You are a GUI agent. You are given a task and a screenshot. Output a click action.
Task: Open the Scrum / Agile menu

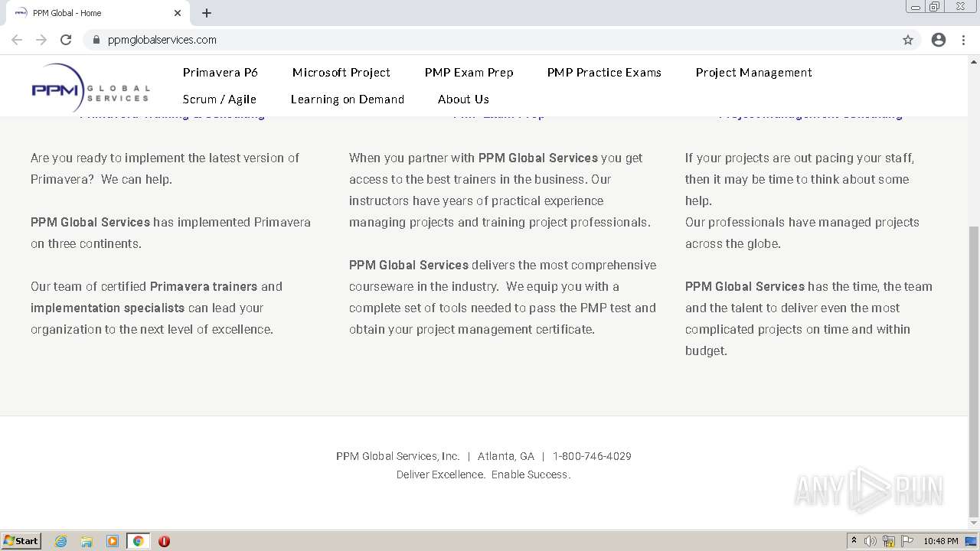(220, 99)
